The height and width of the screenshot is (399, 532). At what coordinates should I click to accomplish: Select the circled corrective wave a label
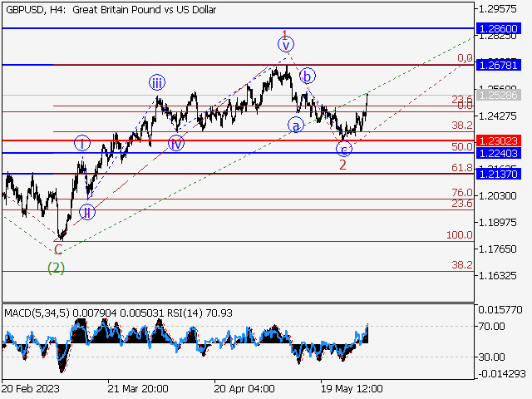tap(296, 125)
